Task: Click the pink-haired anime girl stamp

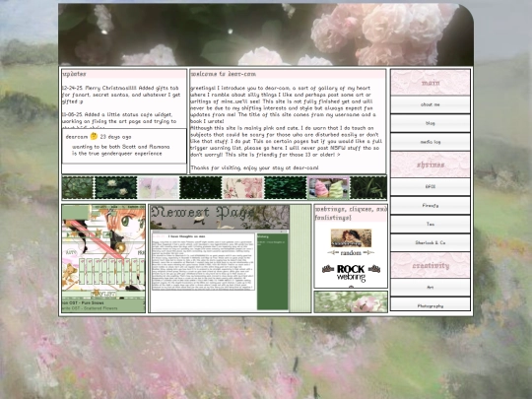Action: [x=158, y=187]
